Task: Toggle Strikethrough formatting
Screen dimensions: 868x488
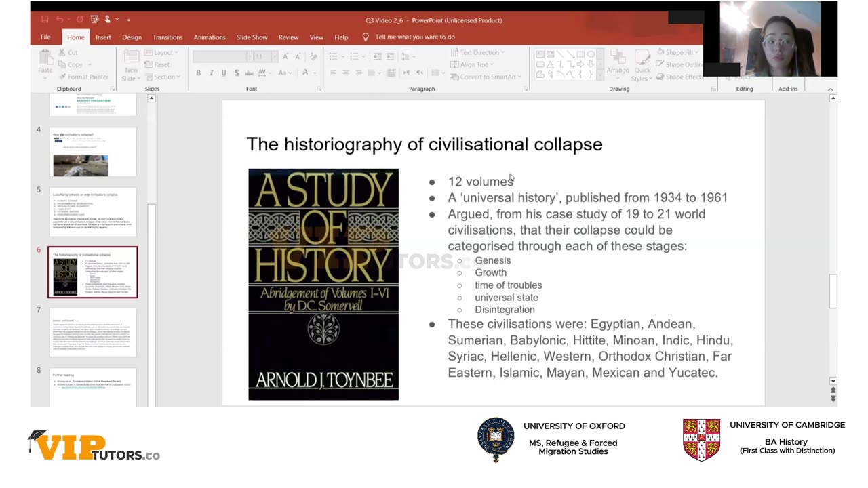Action: tap(249, 73)
